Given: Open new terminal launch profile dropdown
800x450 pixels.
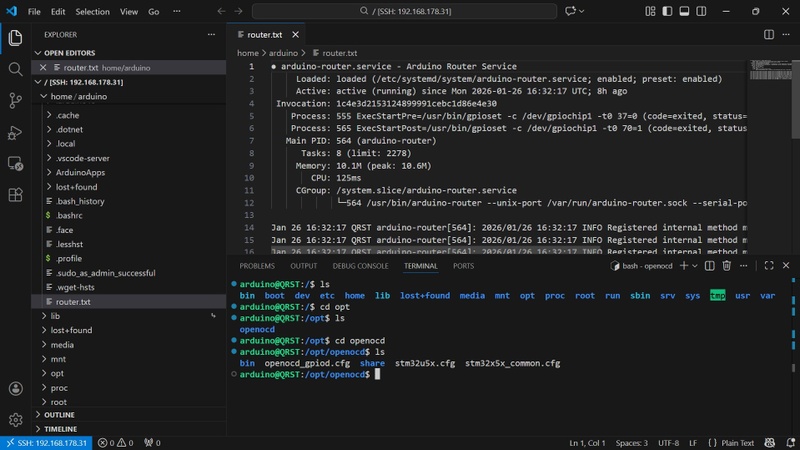Looking at the screenshot, I should coord(696,266).
